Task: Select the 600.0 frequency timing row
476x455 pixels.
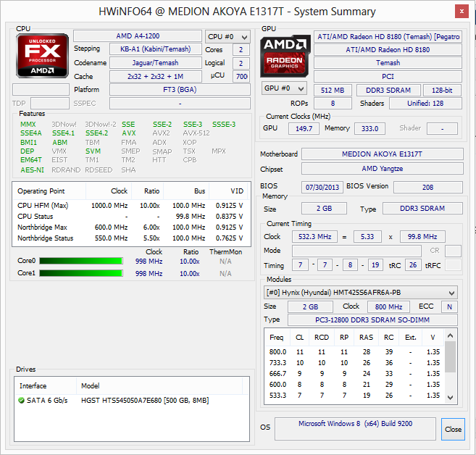Action: (x=354, y=385)
